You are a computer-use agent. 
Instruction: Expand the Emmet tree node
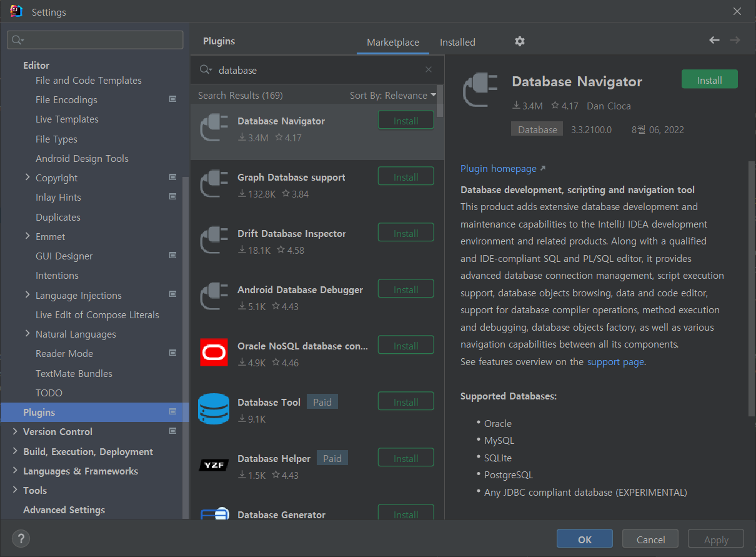coord(27,236)
